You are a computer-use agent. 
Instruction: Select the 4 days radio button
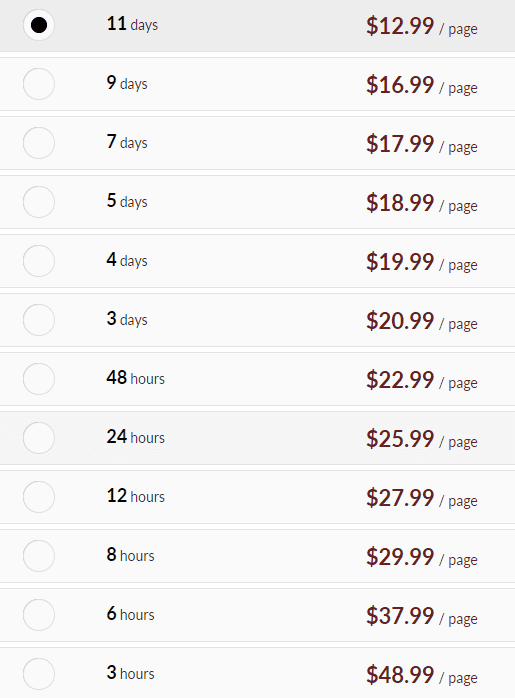[39, 261]
